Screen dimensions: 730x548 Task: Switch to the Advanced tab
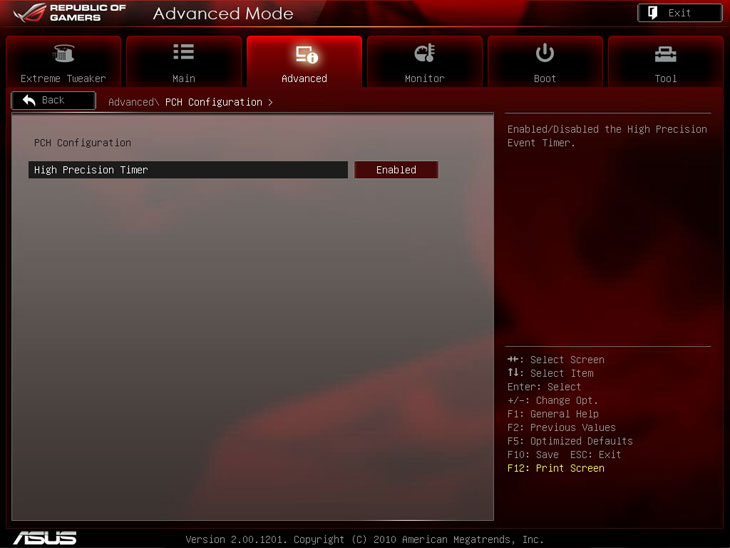point(304,62)
